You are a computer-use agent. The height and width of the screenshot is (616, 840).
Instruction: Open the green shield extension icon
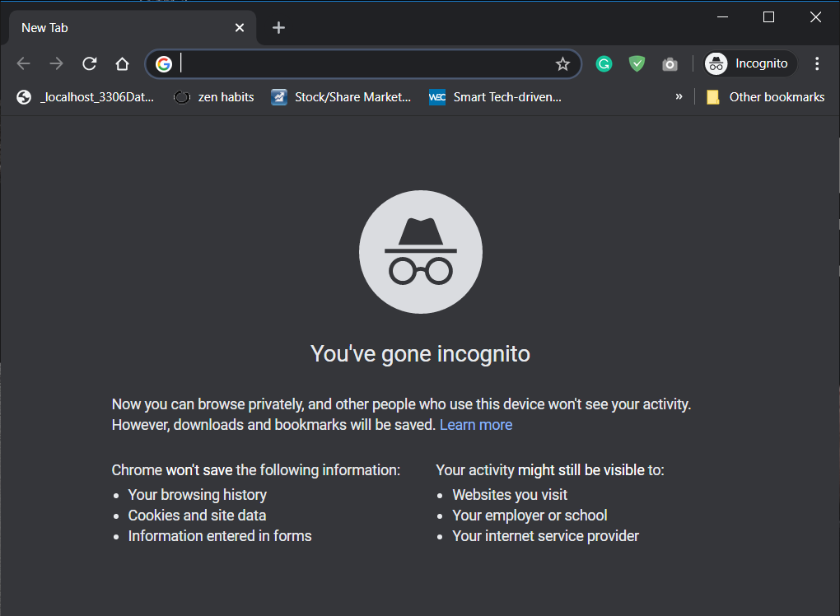pos(637,63)
